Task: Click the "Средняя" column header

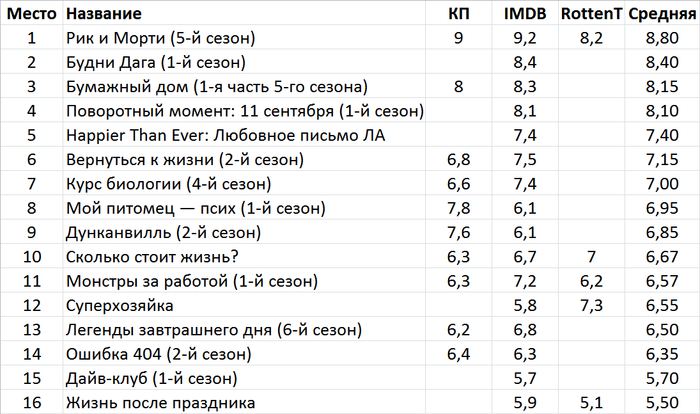Action: (663, 15)
